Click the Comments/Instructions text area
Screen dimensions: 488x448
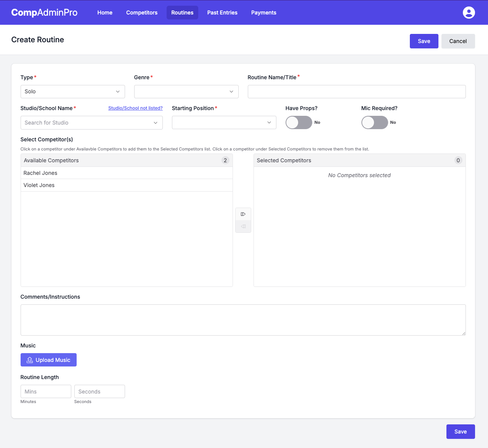coord(243,320)
